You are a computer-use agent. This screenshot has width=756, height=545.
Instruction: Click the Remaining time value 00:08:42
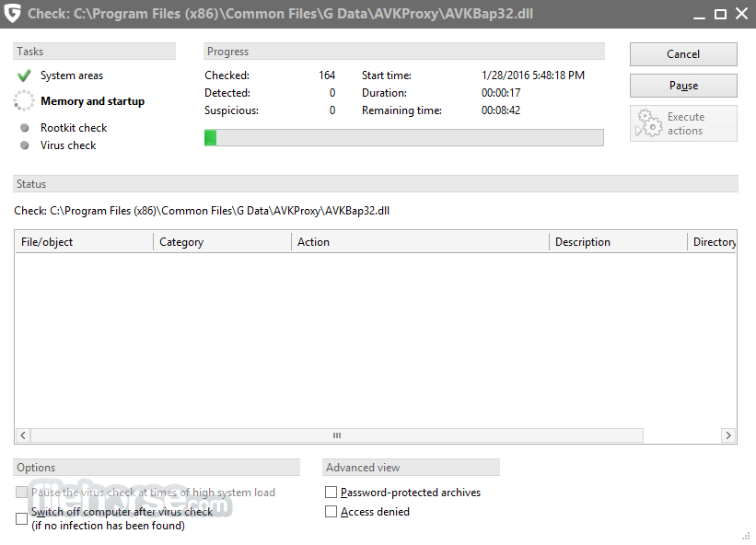pos(501,110)
